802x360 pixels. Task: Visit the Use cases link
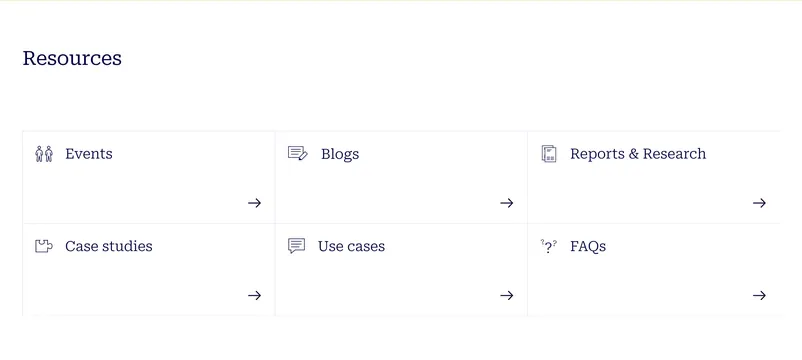[x=351, y=246]
